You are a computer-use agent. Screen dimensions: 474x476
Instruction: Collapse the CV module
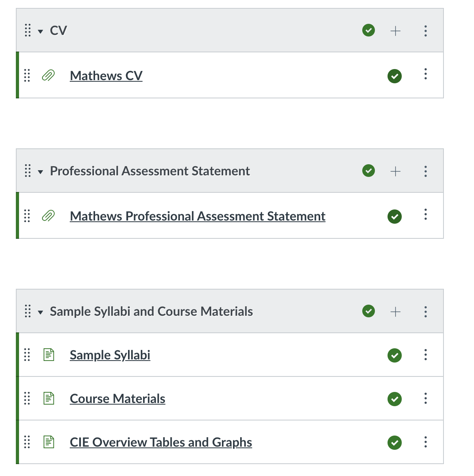[x=40, y=31]
